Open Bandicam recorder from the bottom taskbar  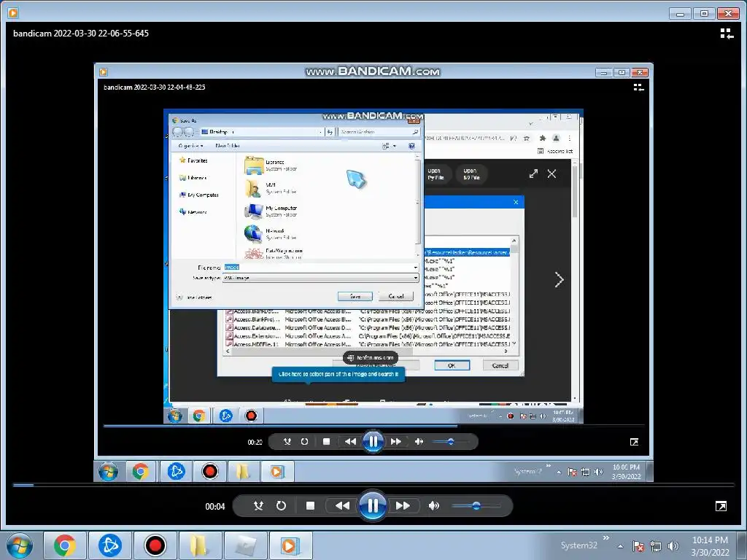click(155, 545)
